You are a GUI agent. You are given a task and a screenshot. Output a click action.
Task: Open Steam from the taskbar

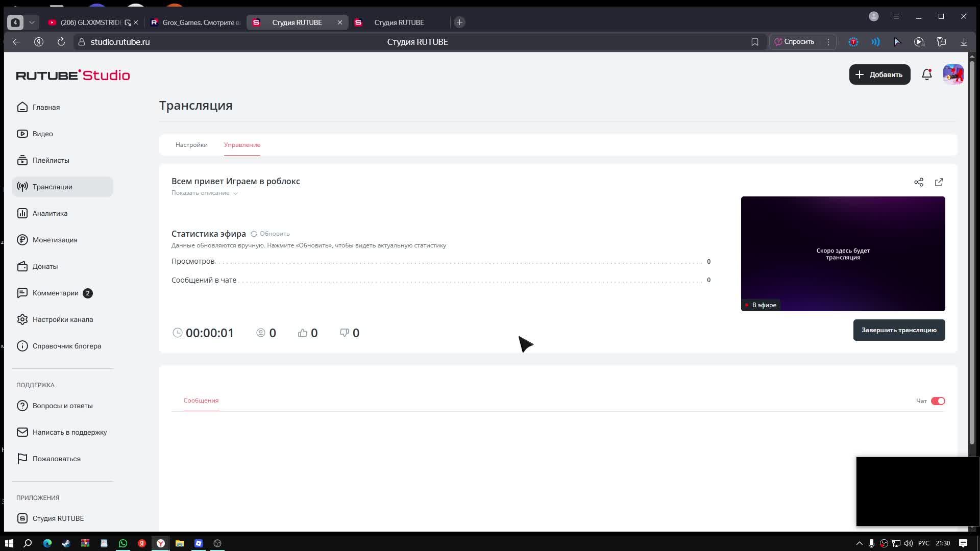(66, 543)
